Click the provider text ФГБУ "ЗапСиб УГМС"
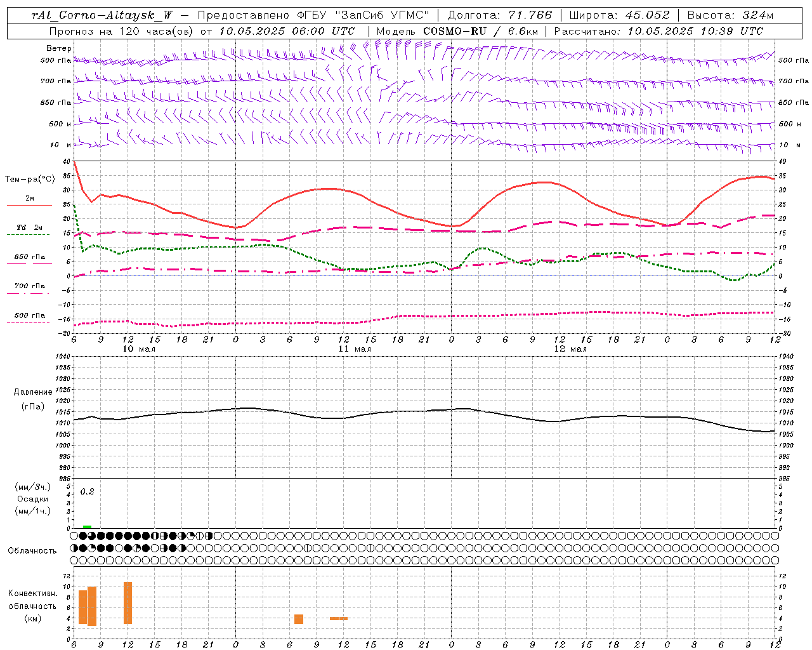The height and width of the screenshot is (650, 812). pos(363,15)
